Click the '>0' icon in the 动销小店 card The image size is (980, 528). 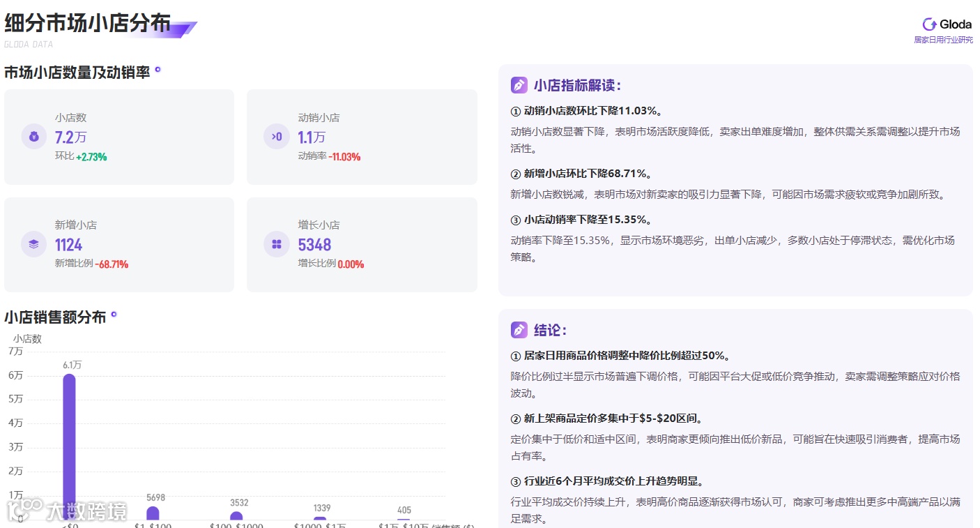tap(277, 137)
